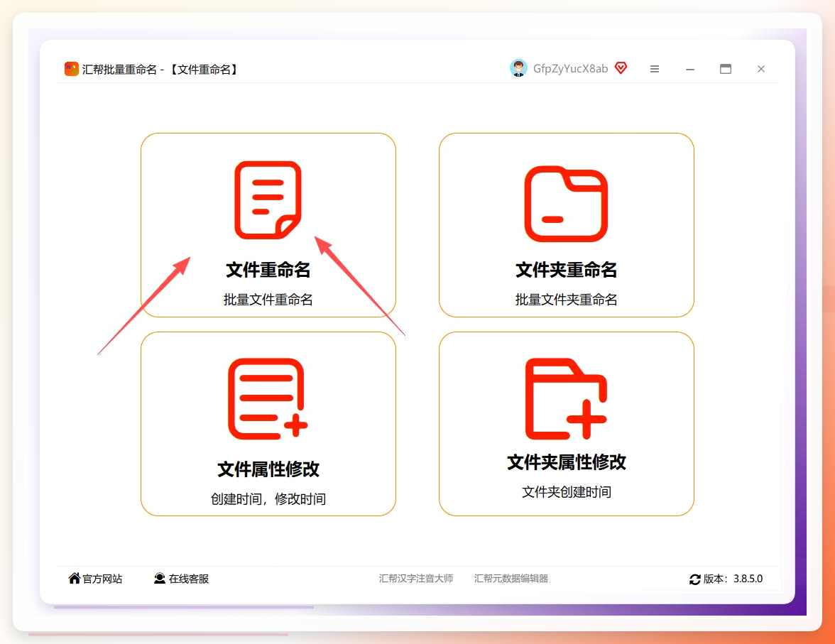Click 创建时间，修改时间 subtitle

(x=268, y=498)
